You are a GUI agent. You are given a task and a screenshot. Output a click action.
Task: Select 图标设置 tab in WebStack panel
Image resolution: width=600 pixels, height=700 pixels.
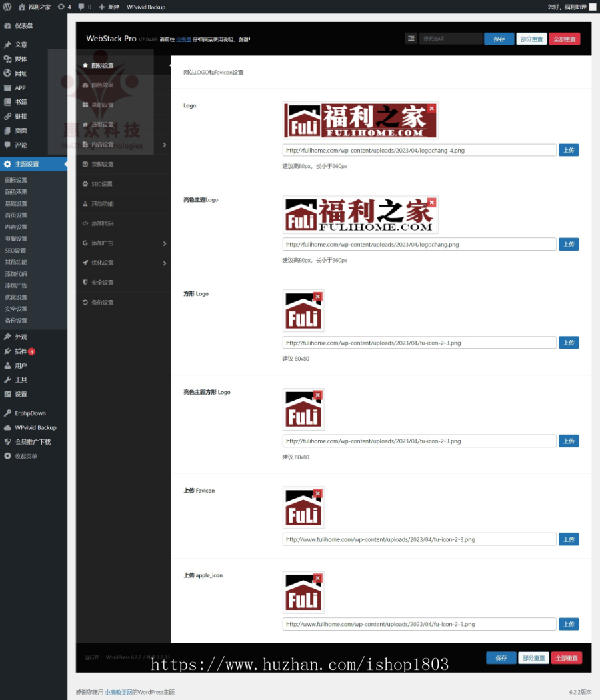123,65
